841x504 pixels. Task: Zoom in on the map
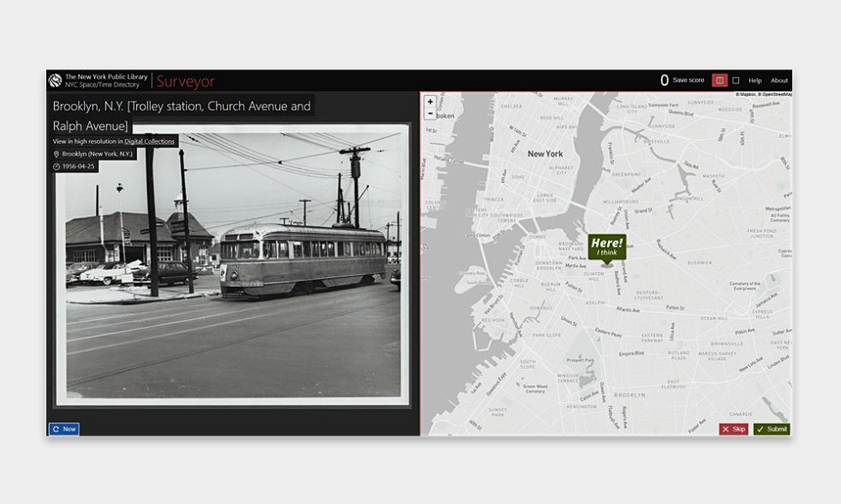point(430,102)
